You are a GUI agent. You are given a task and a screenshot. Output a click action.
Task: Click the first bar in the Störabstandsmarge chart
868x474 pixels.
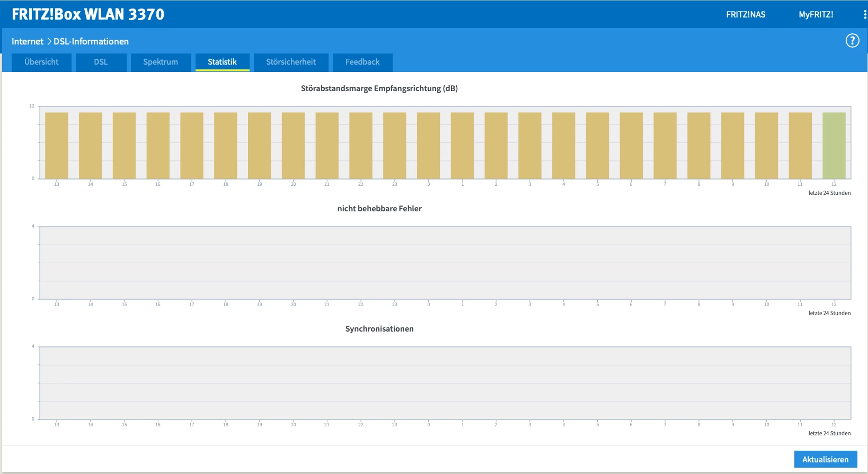[57, 146]
